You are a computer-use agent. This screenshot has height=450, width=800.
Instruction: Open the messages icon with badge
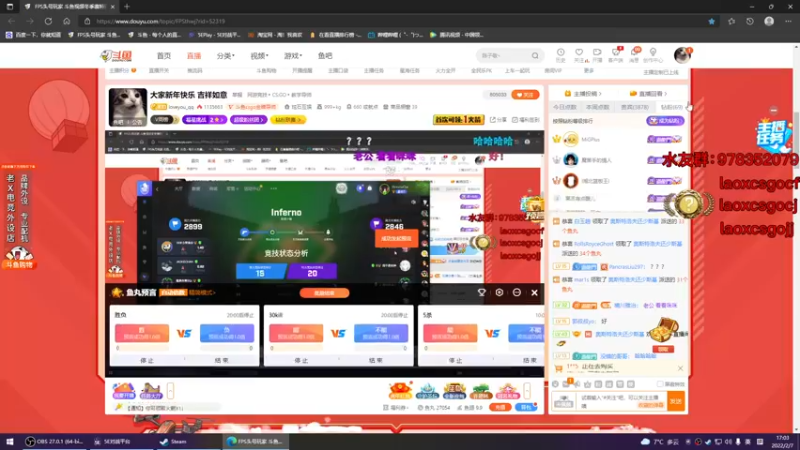point(634,53)
